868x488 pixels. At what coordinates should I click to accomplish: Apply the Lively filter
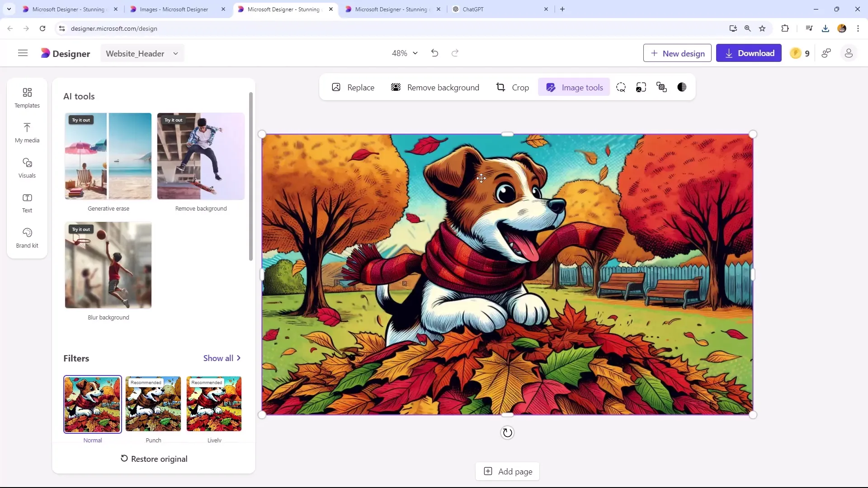point(214,404)
